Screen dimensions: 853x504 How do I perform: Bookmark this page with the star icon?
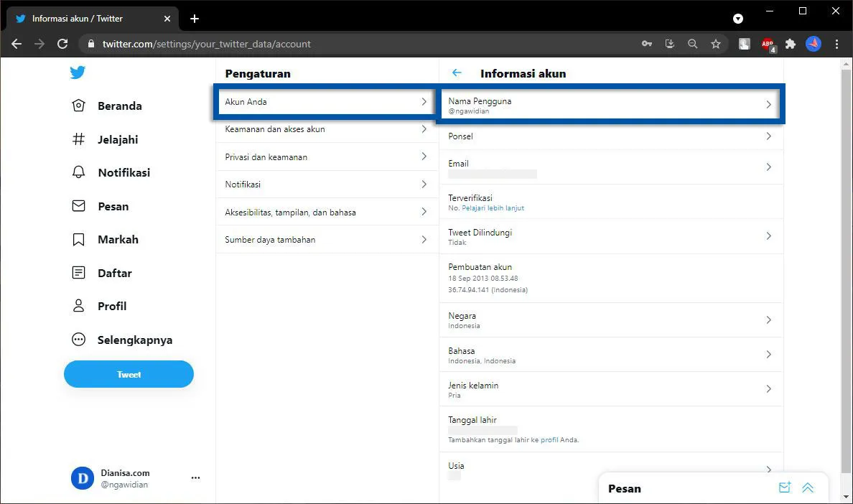tap(716, 44)
